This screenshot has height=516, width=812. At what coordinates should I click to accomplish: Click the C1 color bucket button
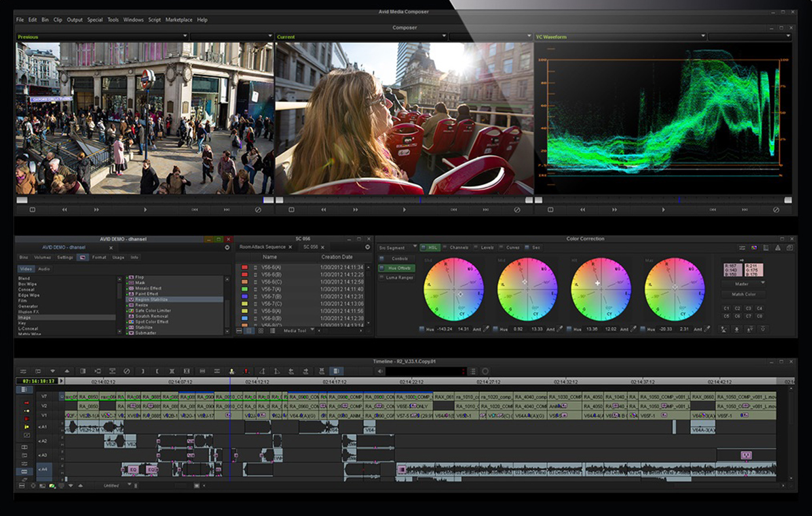tap(726, 308)
